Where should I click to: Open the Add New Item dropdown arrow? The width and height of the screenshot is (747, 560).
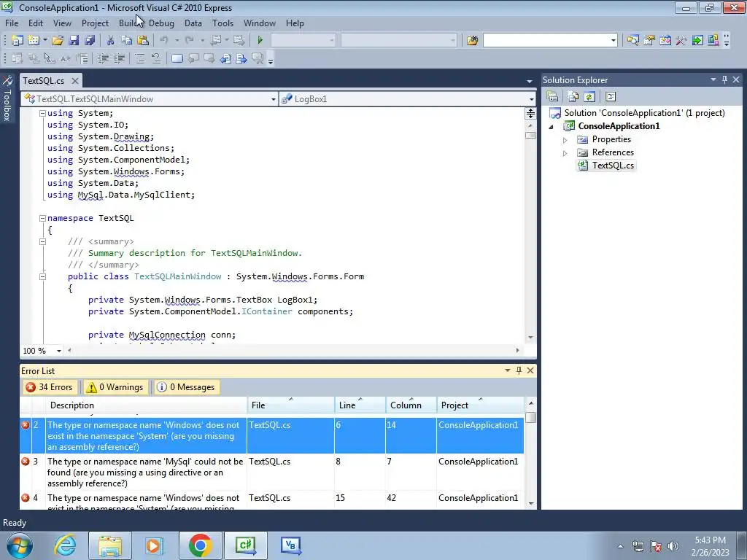click(x=44, y=41)
